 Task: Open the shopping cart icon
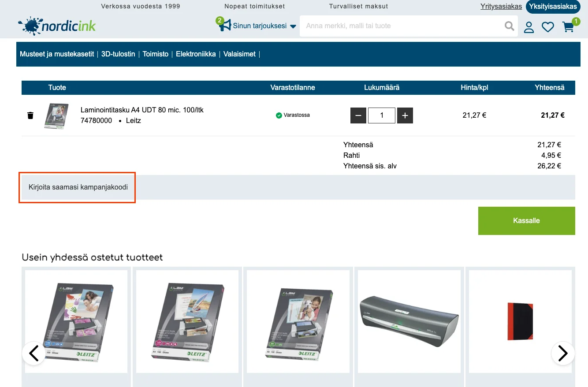(x=569, y=27)
